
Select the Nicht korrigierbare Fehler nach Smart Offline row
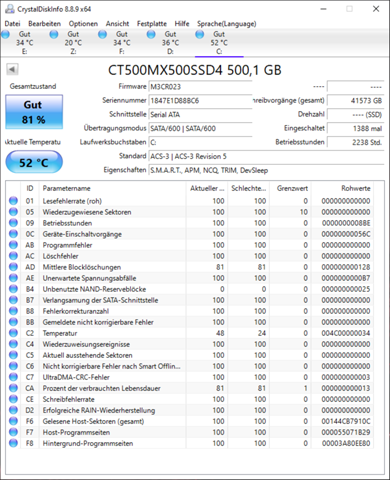(x=190, y=366)
